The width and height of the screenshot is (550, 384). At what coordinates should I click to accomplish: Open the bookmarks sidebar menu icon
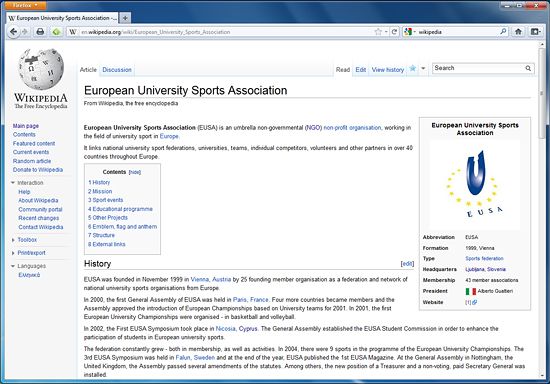(x=535, y=32)
